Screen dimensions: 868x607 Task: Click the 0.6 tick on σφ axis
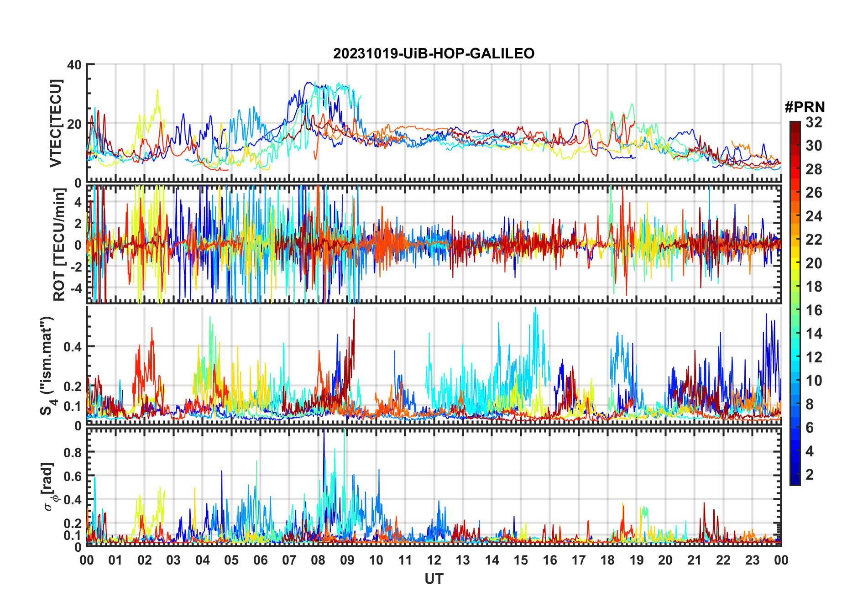(73, 476)
